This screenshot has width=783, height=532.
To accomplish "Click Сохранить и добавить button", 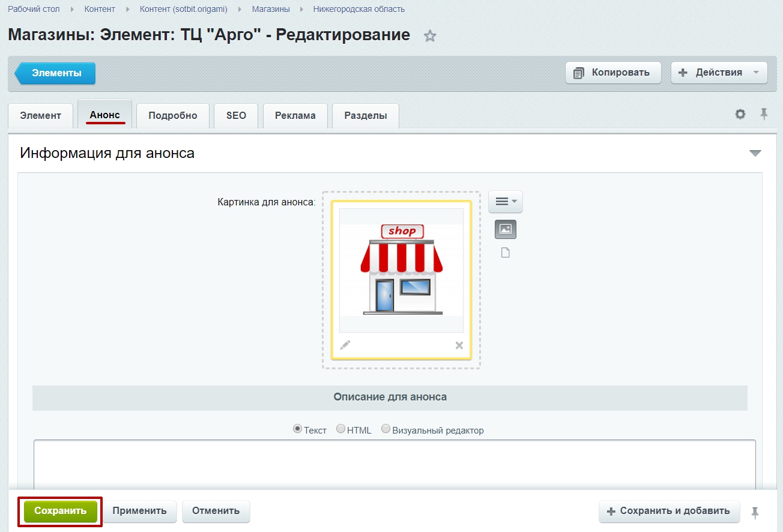I will (x=670, y=511).
